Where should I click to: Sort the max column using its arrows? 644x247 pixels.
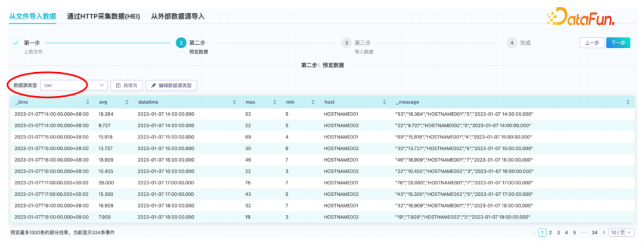(x=274, y=102)
